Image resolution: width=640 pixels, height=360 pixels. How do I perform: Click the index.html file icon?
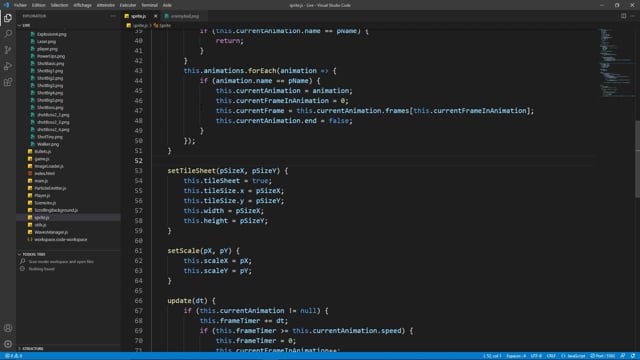click(30, 173)
